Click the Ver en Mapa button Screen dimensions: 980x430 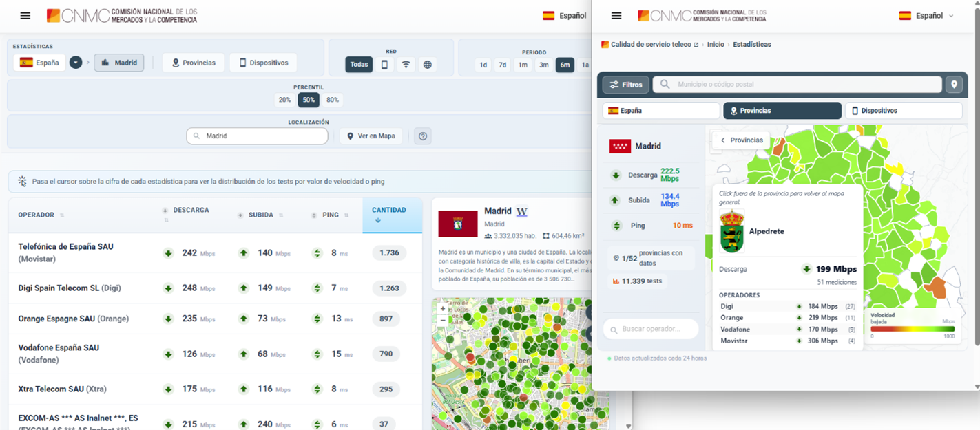click(371, 136)
